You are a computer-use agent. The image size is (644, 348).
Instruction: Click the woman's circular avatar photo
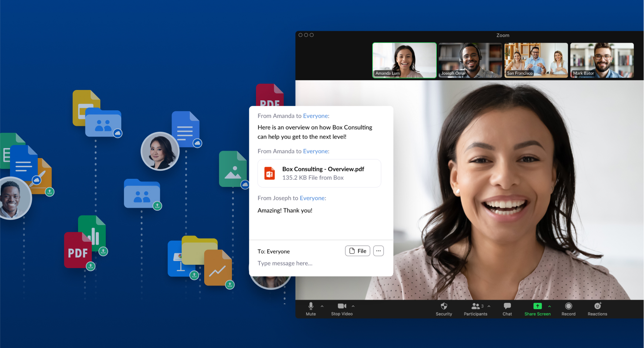[x=160, y=151]
